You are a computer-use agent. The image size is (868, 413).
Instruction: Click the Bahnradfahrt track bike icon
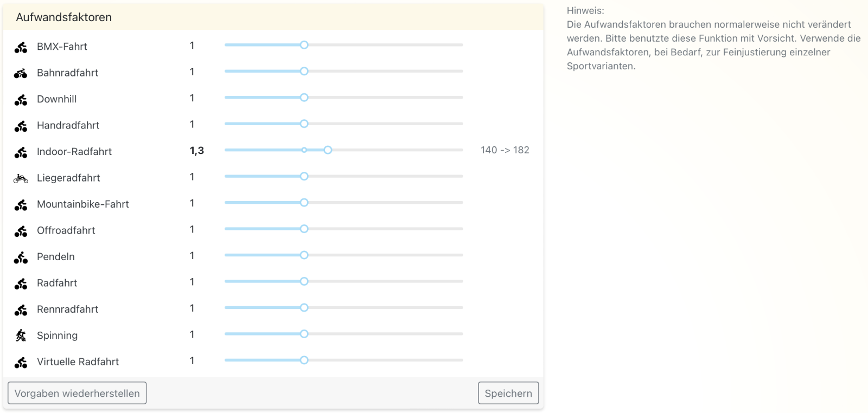pyautogui.click(x=21, y=74)
